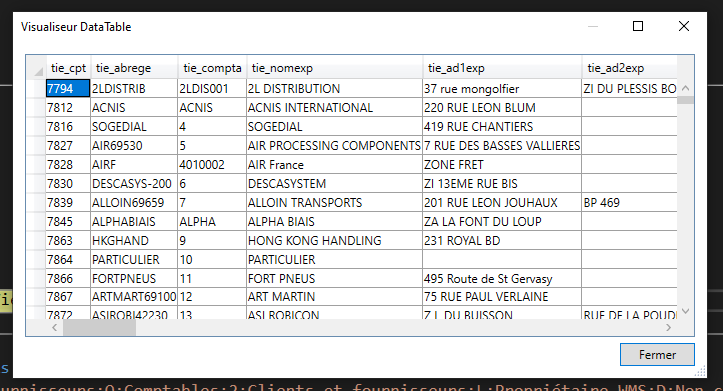
Task: Select cell ZA LA FONT DU LOUP
Action: [502, 221]
